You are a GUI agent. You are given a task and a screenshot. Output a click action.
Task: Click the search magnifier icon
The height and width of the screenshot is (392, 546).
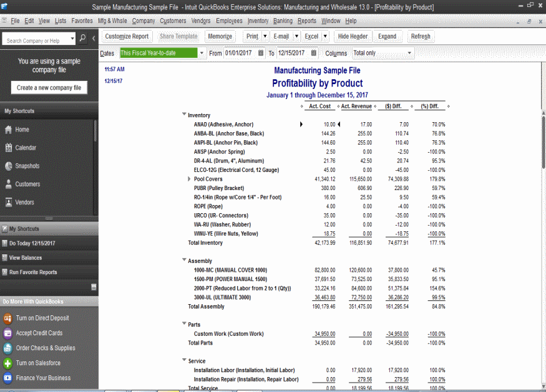point(82,37)
